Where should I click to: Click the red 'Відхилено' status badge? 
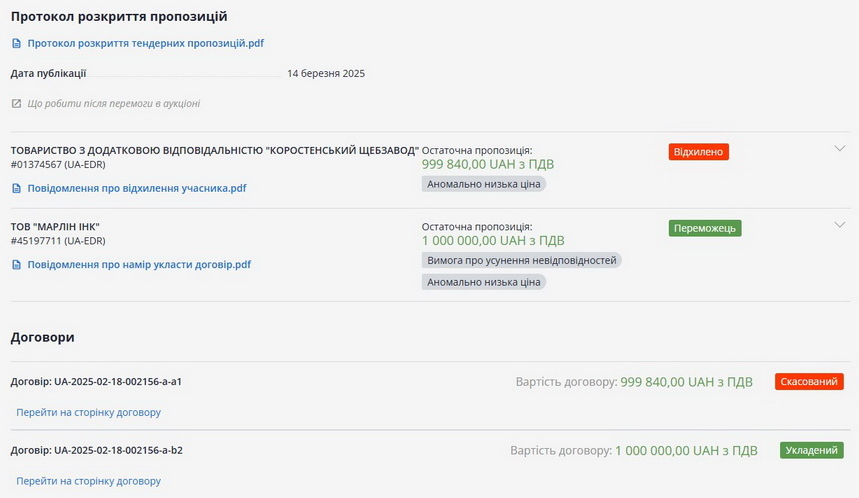coord(698,152)
